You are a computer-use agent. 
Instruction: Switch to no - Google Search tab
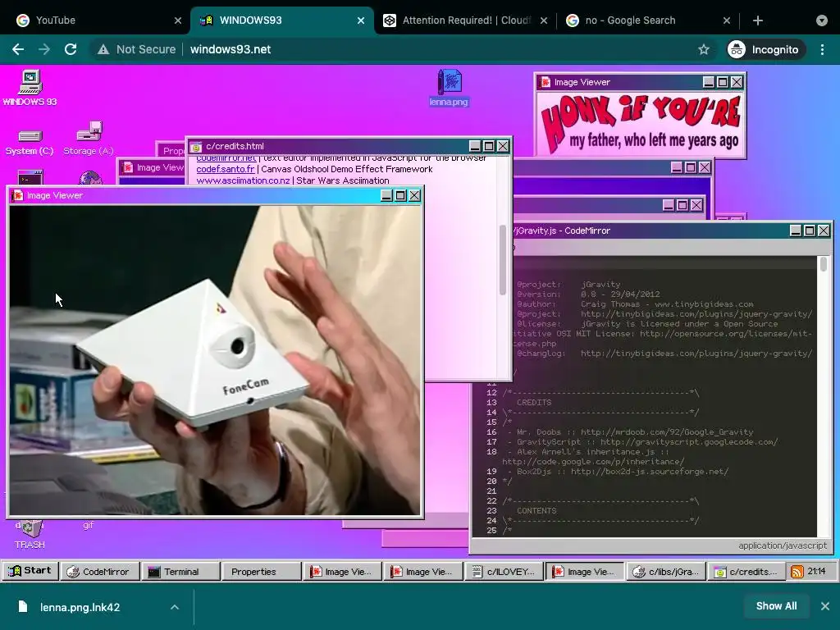click(x=649, y=21)
